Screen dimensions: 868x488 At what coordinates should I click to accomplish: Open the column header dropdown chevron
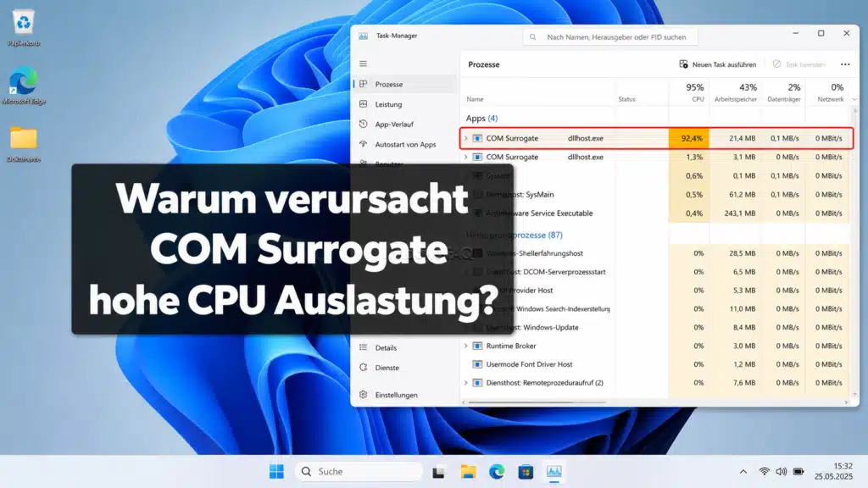click(x=854, y=99)
